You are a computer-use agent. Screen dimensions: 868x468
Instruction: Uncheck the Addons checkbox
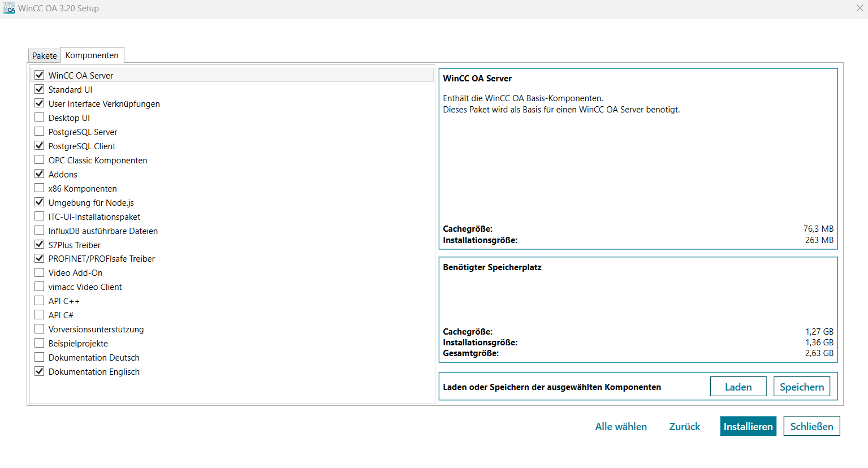[40, 174]
